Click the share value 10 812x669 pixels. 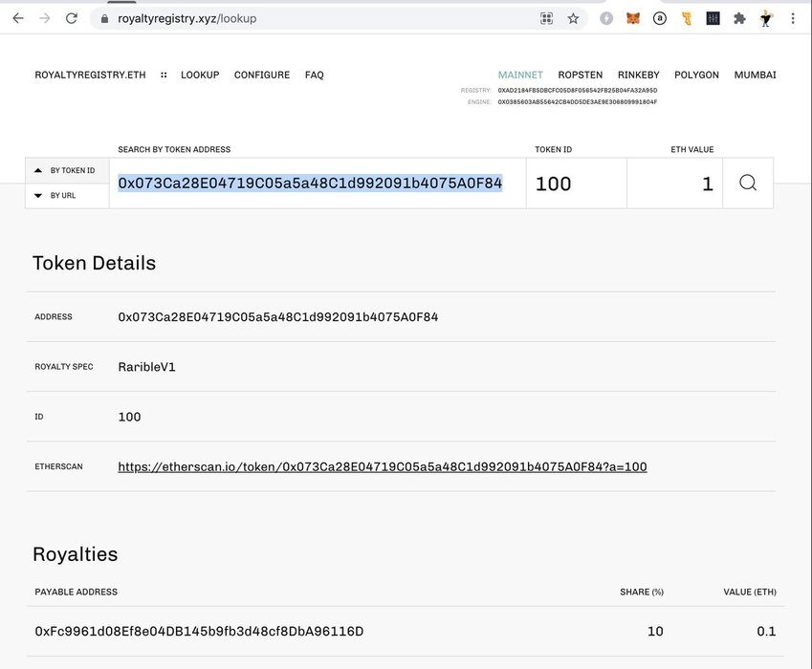[655, 631]
